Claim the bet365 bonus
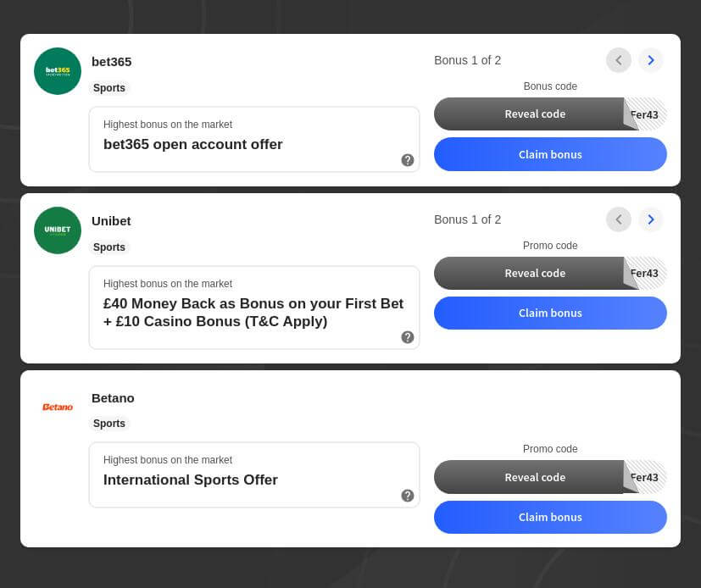Image resolution: width=701 pixels, height=588 pixels. 550,154
